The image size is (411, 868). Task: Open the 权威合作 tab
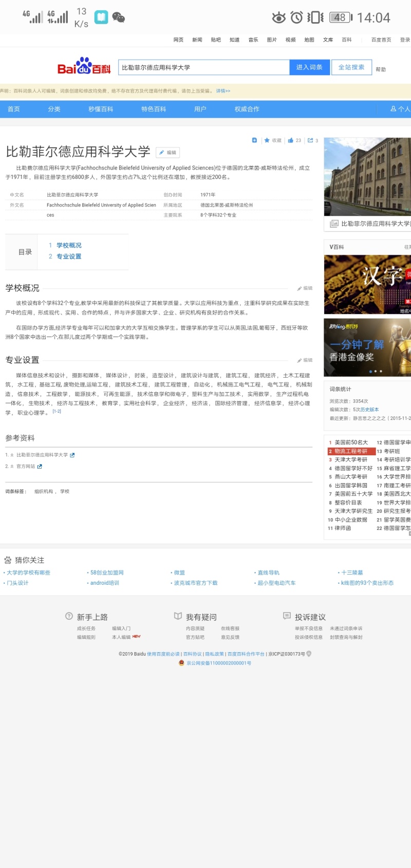[x=247, y=109]
